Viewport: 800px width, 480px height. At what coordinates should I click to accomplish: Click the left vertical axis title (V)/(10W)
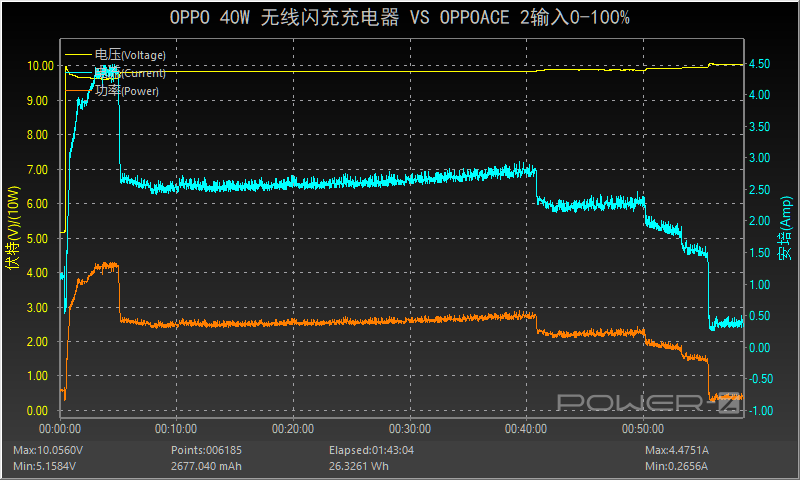tap(13, 227)
